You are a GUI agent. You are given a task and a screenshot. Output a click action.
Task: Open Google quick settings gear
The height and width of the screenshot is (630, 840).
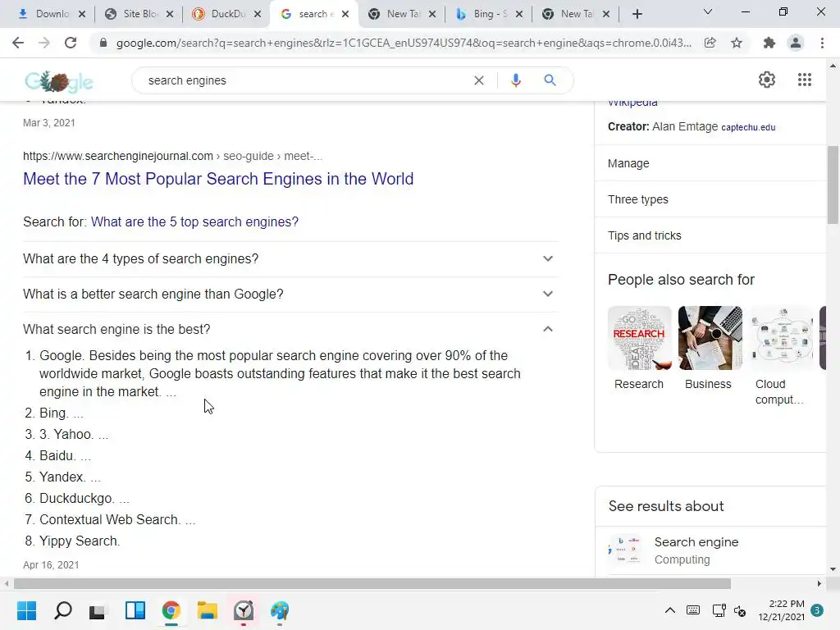767,80
